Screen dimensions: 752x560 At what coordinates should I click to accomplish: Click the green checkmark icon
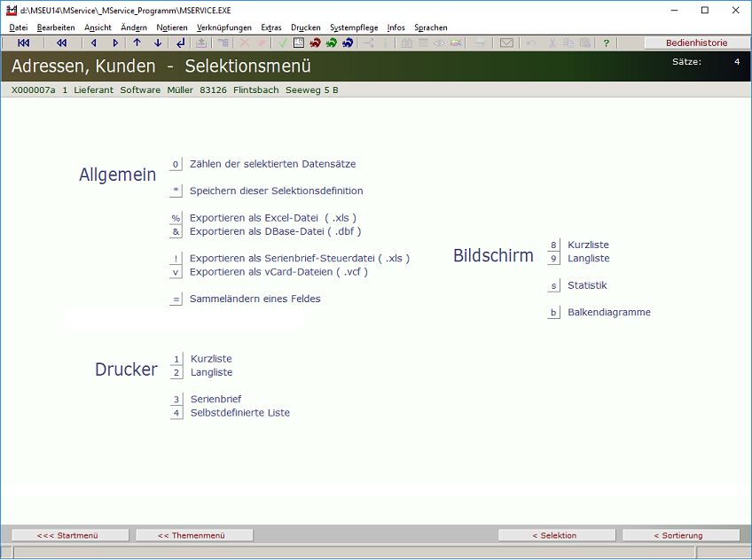pyautogui.click(x=282, y=43)
